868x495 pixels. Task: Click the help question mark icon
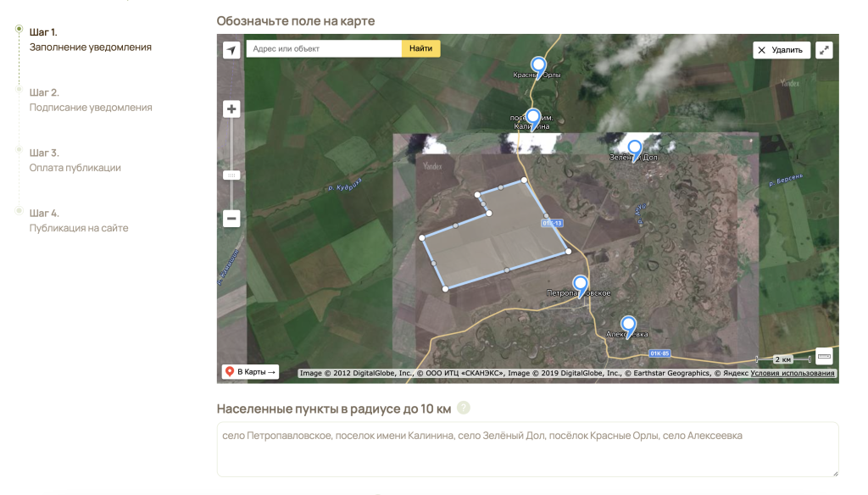pyautogui.click(x=464, y=408)
